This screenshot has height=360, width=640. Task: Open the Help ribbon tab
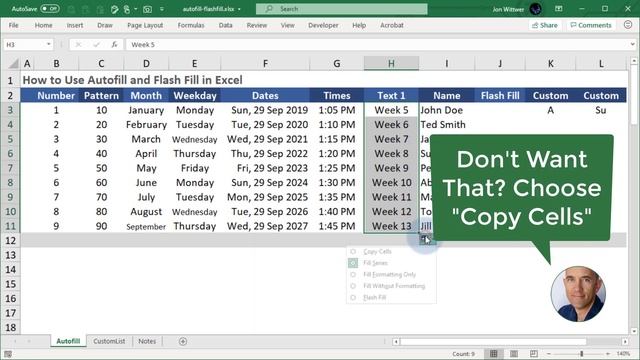click(x=359, y=25)
